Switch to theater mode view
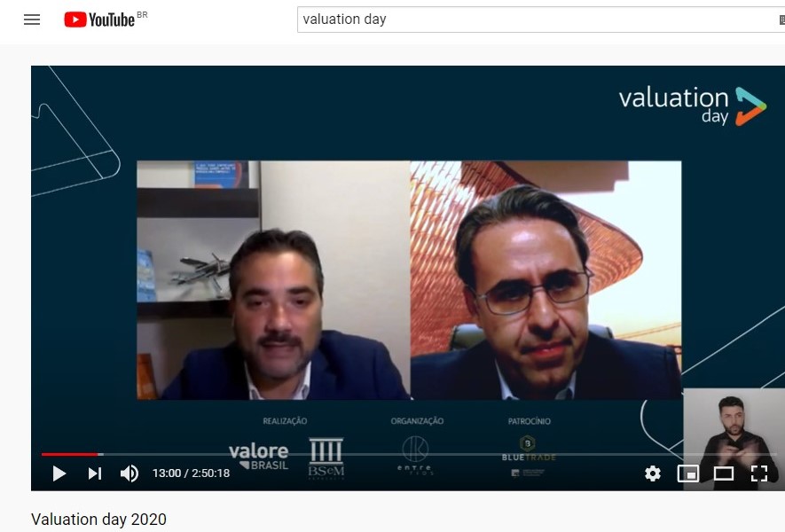 pos(724,473)
